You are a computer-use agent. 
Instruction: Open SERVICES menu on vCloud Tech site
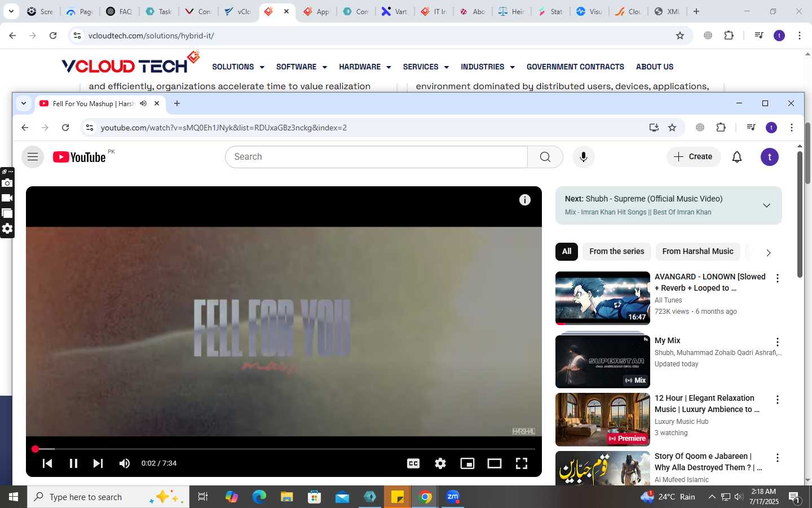[426, 67]
